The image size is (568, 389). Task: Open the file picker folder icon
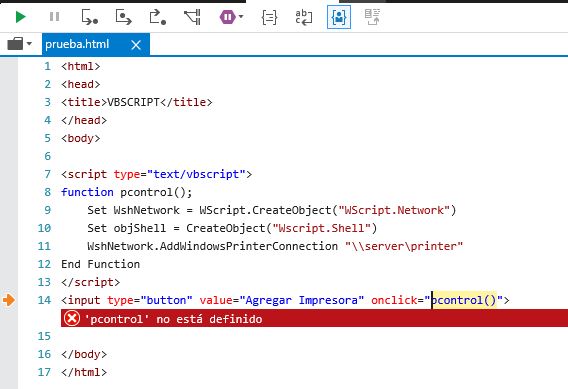(x=15, y=44)
